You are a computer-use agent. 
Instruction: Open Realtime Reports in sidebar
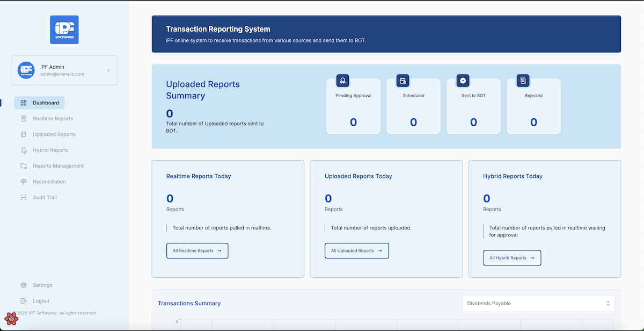pyautogui.click(x=53, y=119)
